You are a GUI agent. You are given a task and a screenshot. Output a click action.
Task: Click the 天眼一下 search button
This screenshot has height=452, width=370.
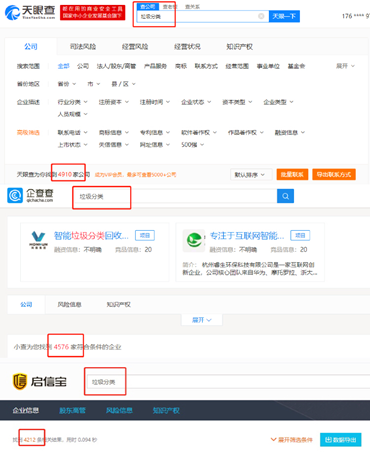click(x=284, y=16)
